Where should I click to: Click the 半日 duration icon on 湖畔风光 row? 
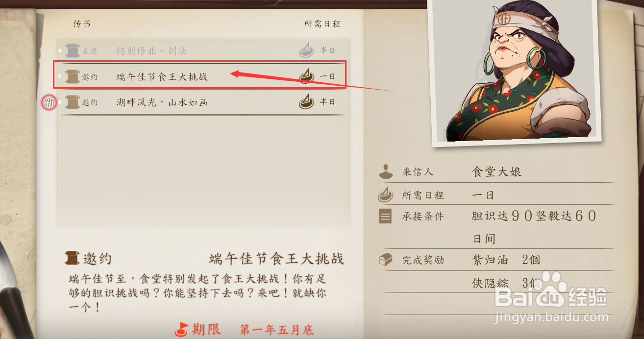pos(307,101)
